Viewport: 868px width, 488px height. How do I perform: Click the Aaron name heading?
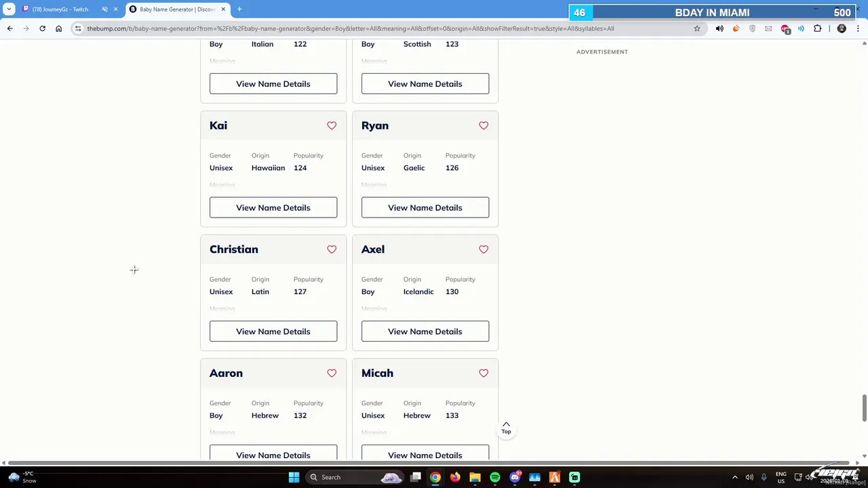point(226,373)
